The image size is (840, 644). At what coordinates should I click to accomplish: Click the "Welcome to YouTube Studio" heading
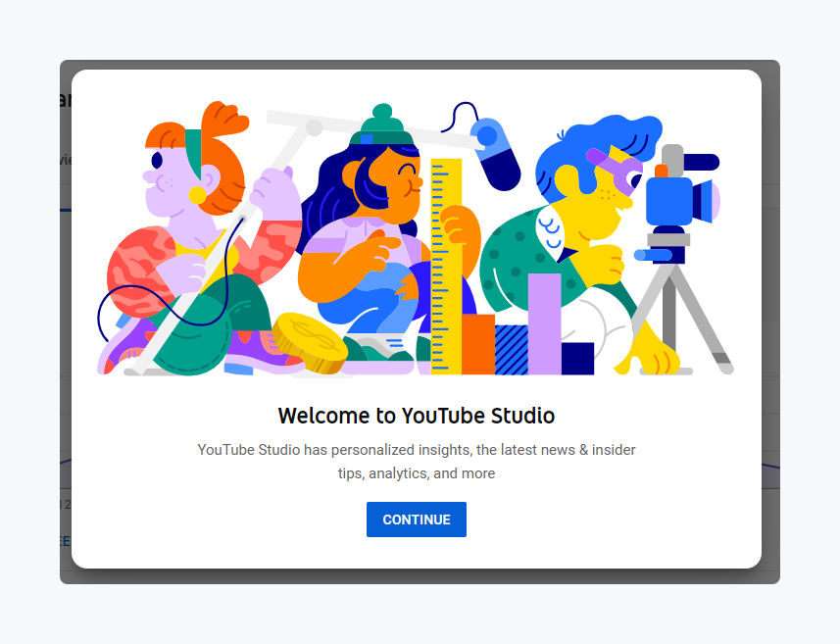[417, 415]
